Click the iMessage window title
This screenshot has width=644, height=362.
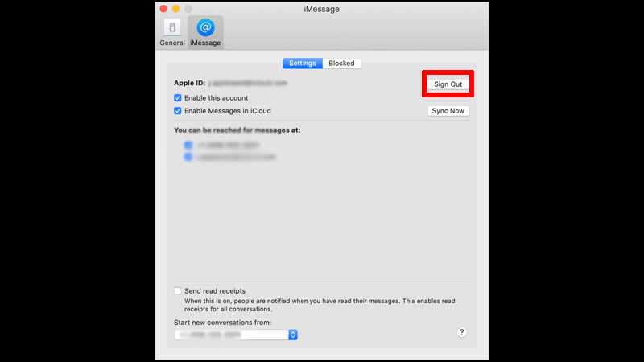click(321, 9)
